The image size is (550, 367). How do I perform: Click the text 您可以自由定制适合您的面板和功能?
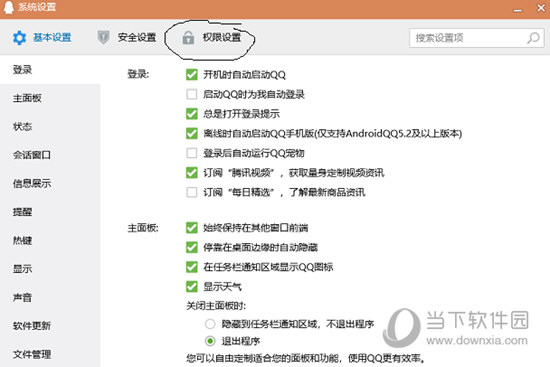click(263, 358)
